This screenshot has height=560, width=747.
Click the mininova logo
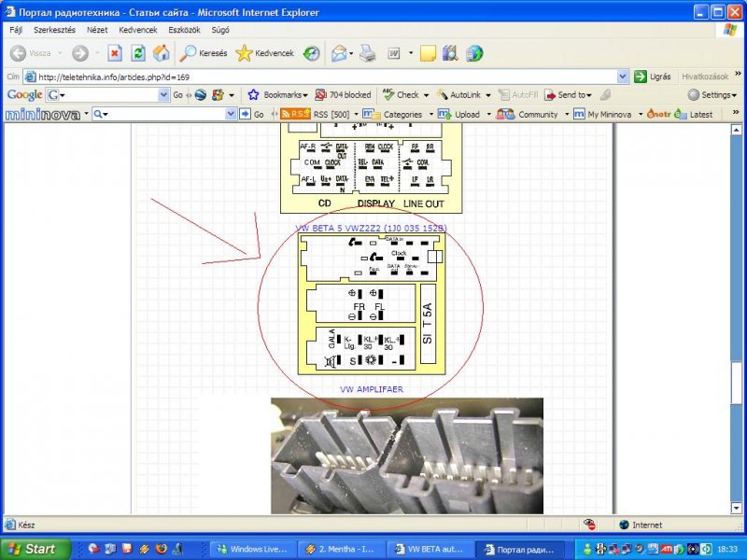42,114
